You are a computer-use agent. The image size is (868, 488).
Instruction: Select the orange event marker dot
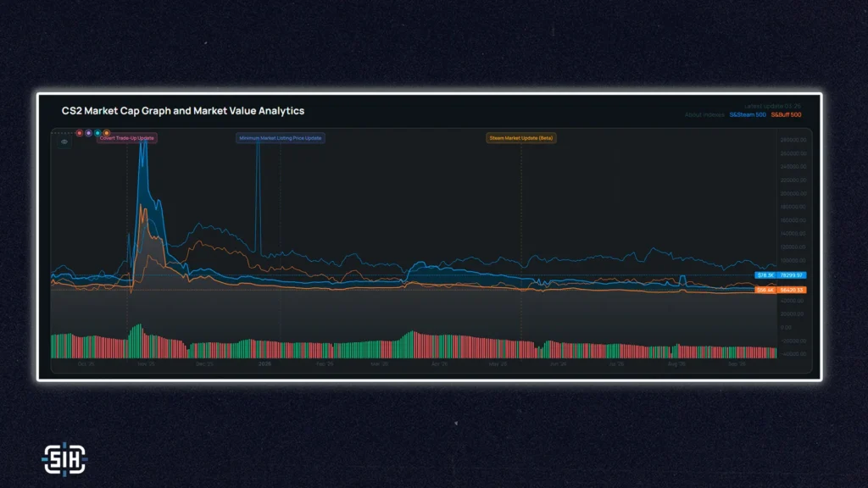tap(106, 133)
